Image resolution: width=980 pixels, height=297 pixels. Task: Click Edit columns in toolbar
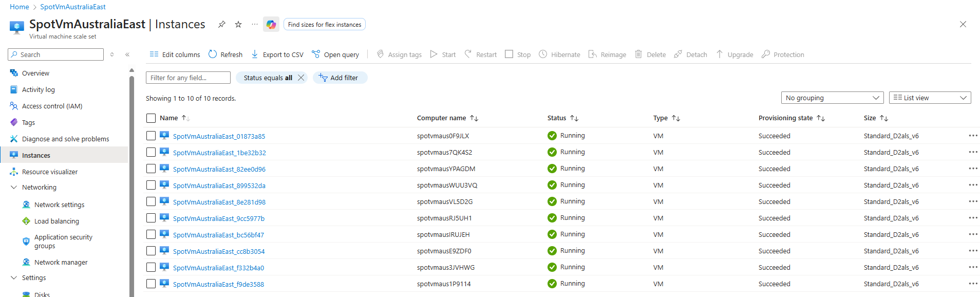pyautogui.click(x=175, y=54)
